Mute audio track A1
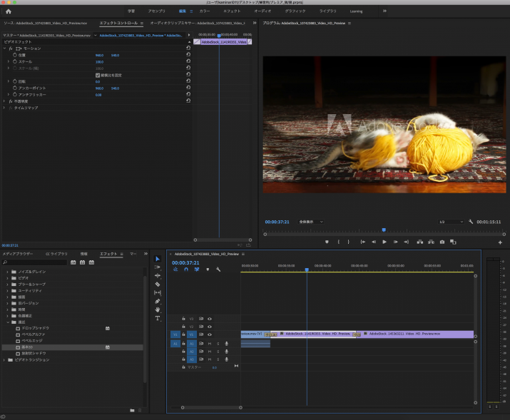 click(210, 343)
